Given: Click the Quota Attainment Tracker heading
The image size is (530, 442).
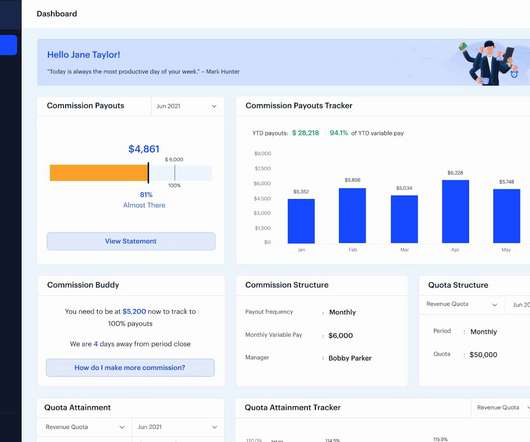Looking at the screenshot, I should 292,408.
